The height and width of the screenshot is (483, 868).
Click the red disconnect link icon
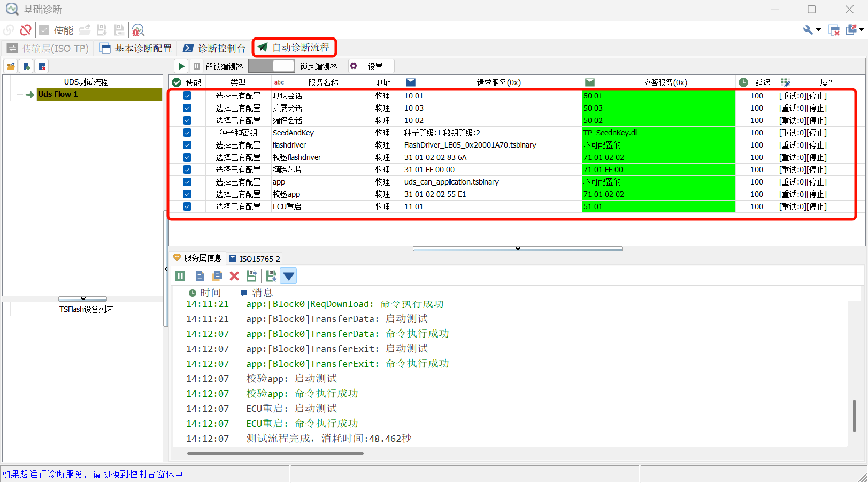coord(25,30)
